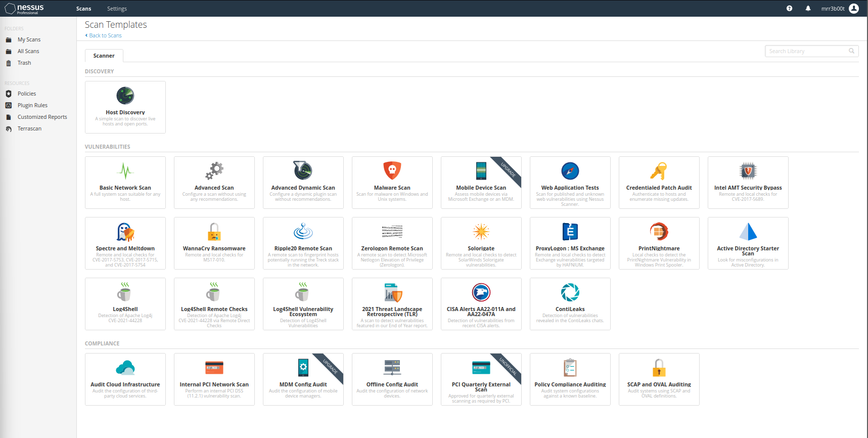
Task: Open the MDM Config Audit phone gear icon
Action: (x=303, y=368)
